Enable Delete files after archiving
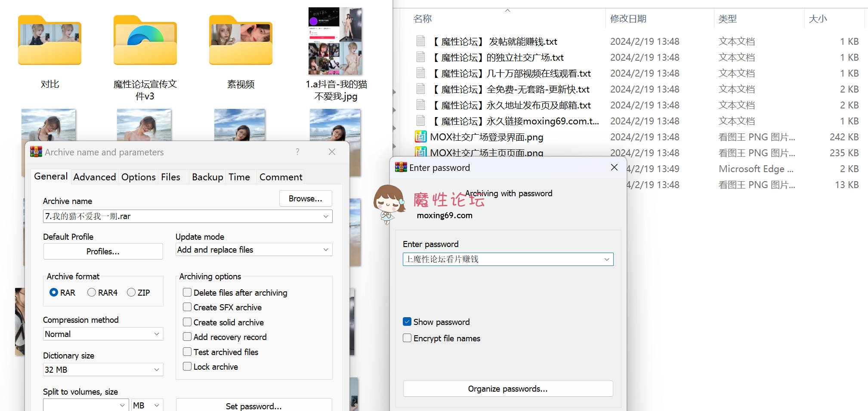The height and width of the screenshot is (411, 868). point(187,292)
